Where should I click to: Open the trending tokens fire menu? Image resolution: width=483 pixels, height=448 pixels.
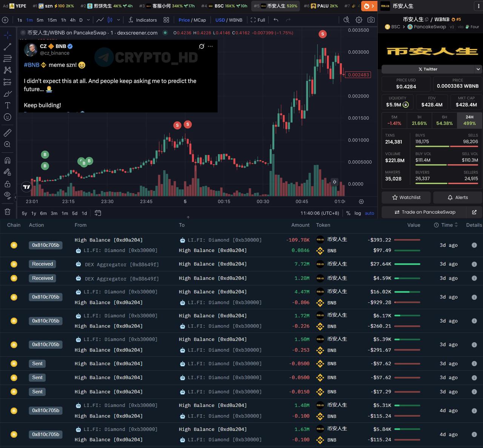pos(369,6)
